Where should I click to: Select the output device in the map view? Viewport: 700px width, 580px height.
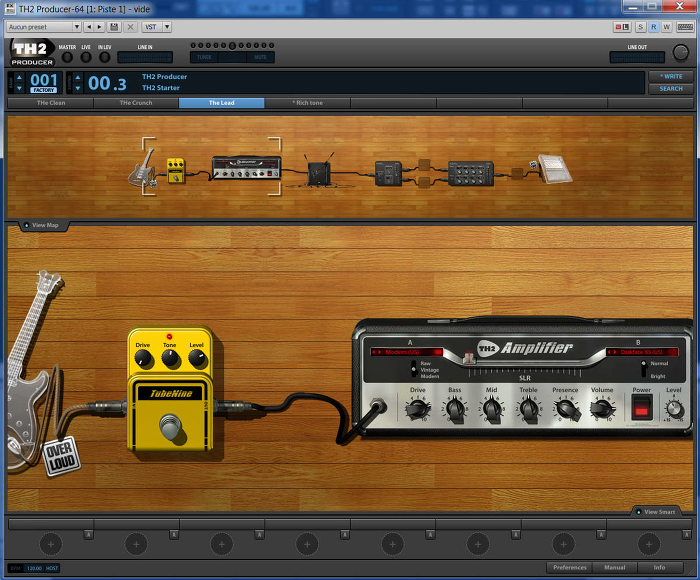click(554, 168)
